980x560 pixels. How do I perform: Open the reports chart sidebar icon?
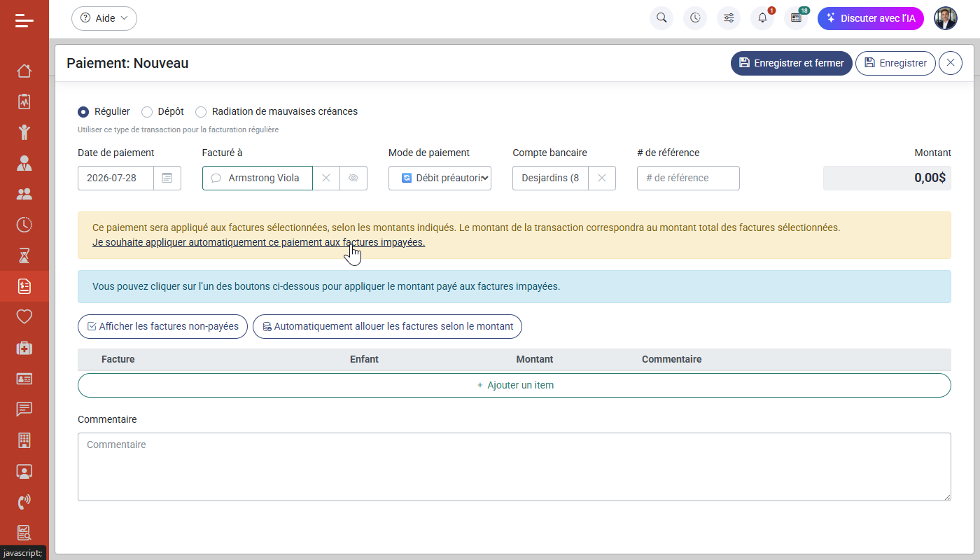[x=24, y=533]
